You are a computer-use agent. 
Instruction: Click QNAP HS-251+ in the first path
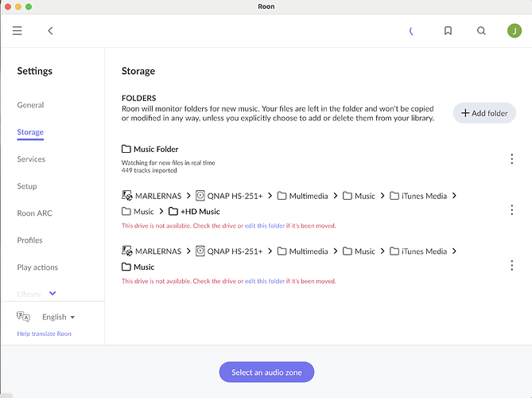235,196
